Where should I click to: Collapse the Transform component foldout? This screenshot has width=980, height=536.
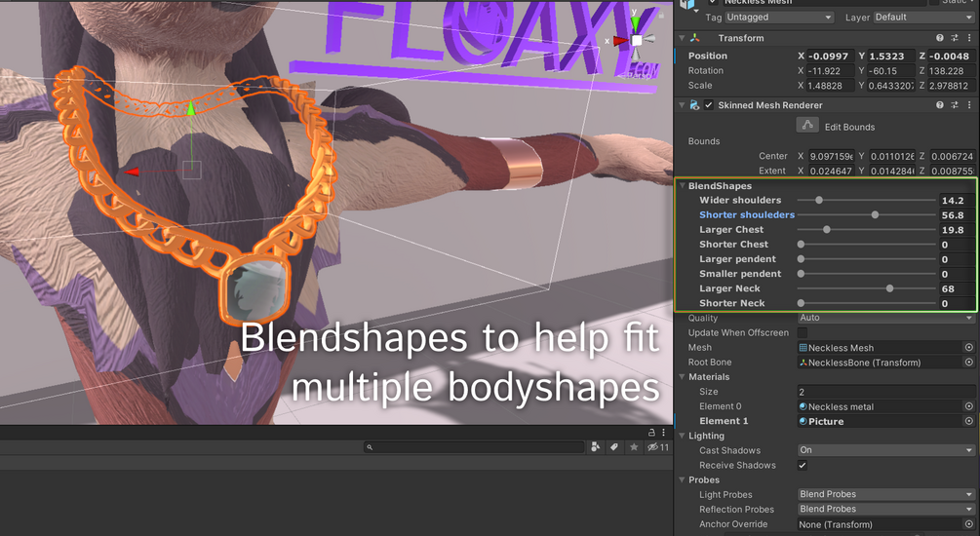pos(682,38)
